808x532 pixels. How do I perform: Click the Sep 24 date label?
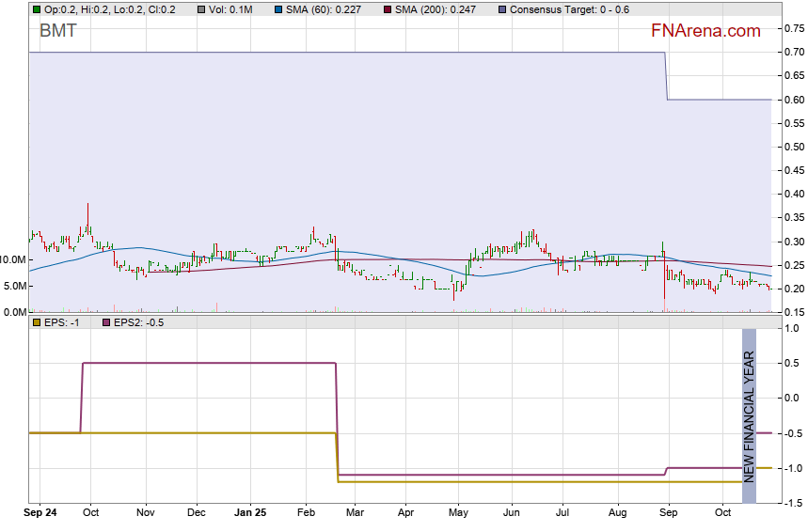click(41, 514)
